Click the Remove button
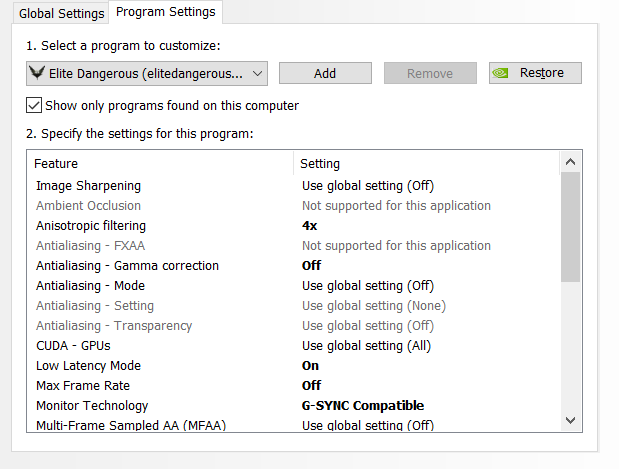 (430, 73)
